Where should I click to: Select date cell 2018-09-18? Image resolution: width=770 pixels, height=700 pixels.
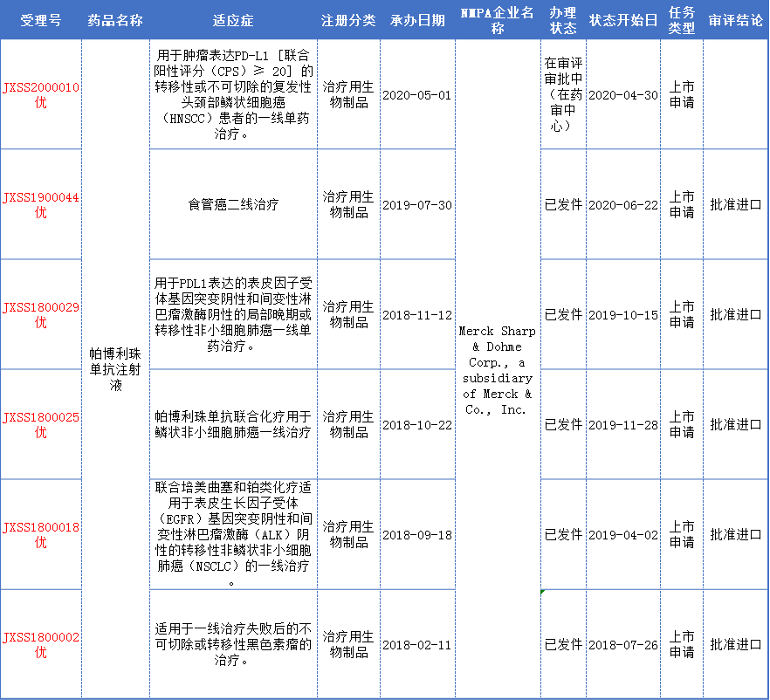[x=417, y=534]
